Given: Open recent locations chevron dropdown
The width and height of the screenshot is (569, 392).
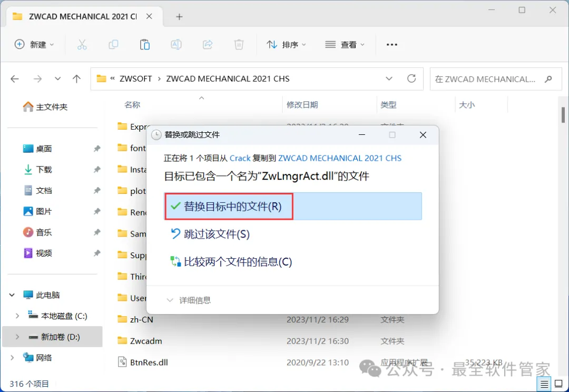Looking at the screenshot, I should [57, 79].
